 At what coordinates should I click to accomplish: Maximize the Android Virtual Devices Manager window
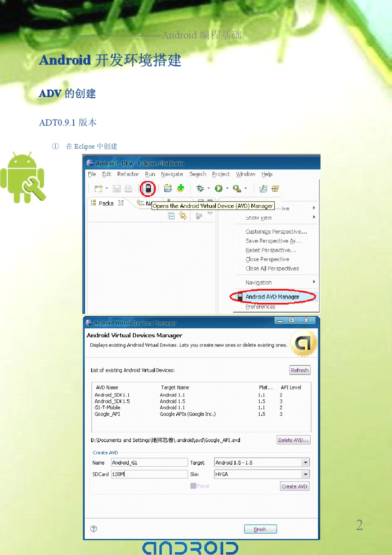click(x=291, y=320)
